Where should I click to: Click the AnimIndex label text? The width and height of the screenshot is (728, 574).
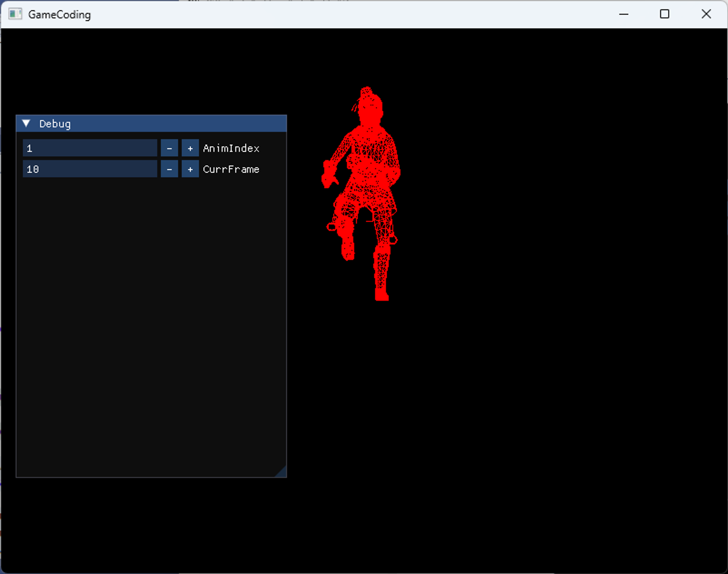[231, 148]
